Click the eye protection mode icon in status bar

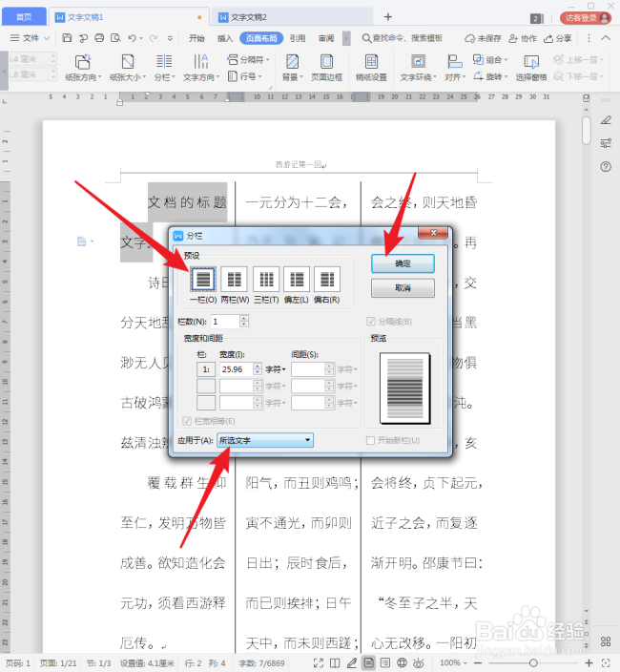click(x=419, y=663)
